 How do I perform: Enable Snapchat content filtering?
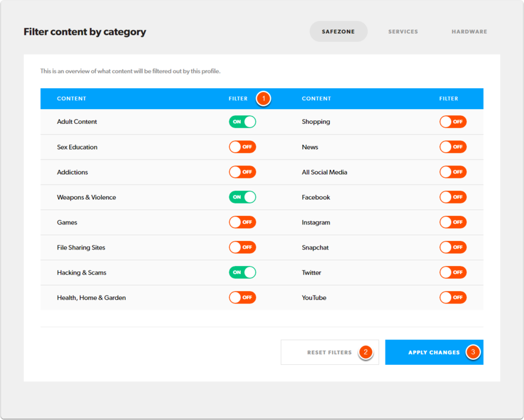click(x=452, y=247)
